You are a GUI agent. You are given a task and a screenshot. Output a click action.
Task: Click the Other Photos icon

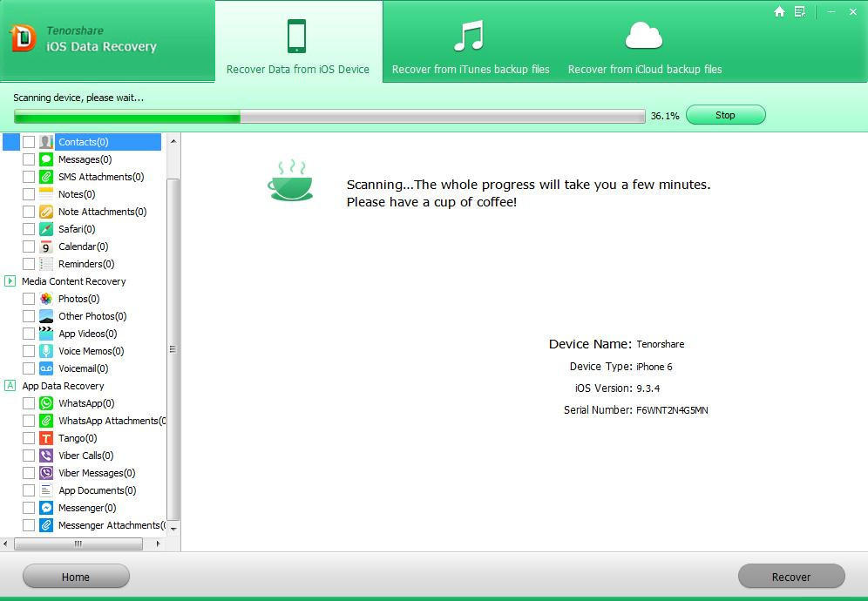(x=46, y=316)
